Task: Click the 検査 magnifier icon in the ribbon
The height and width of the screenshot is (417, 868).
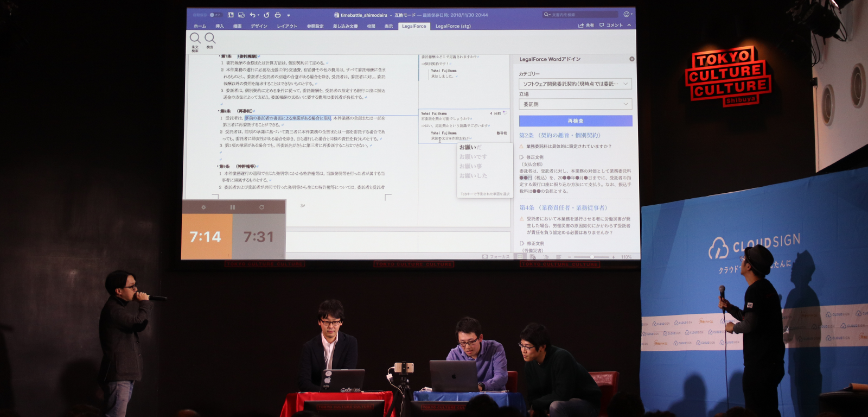Action: click(x=210, y=37)
